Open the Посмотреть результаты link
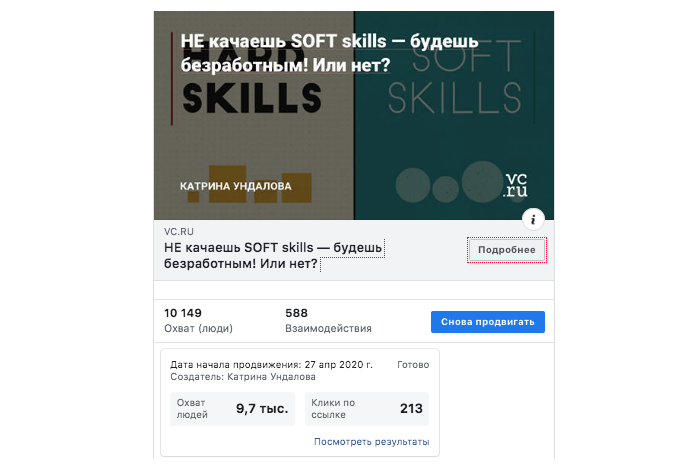The image size is (698, 475). [371, 442]
